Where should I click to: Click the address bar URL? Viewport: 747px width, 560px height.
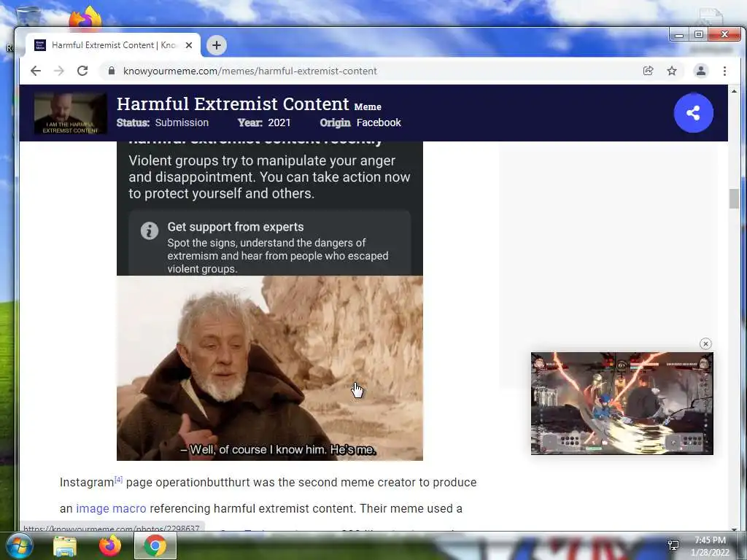(x=250, y=71)
